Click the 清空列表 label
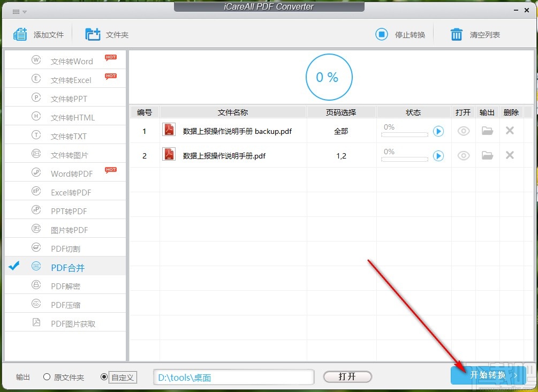 (x=485, y=35)
